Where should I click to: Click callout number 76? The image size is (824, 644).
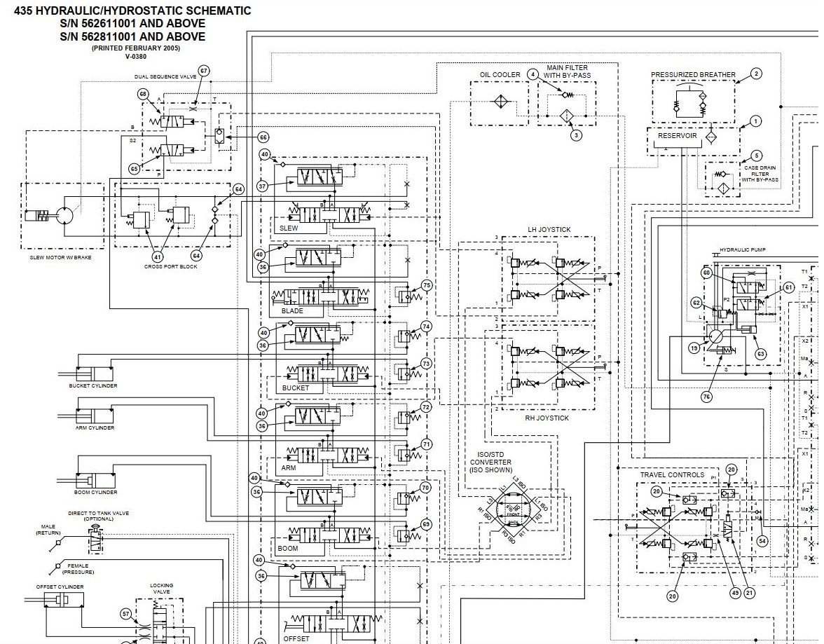[x=707, y=397]
